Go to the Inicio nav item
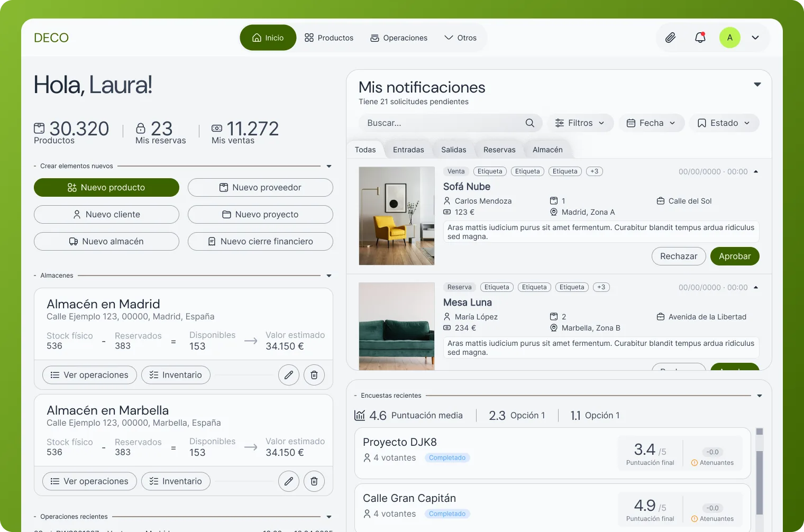 click(268, 38)
